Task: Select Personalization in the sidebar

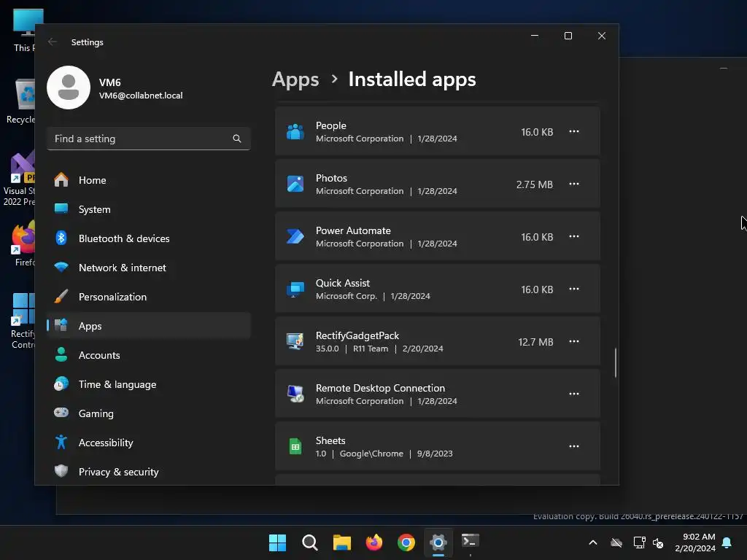Action: 149,297
